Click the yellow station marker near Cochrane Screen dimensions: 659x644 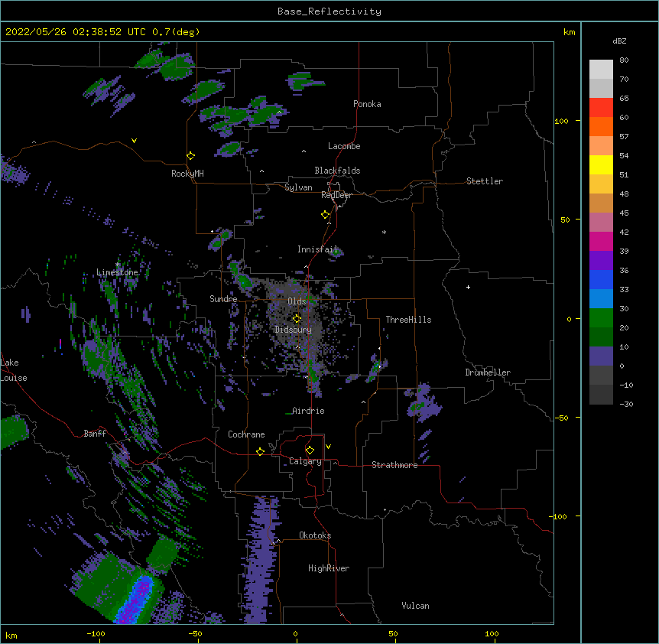(x=260, y=451)
